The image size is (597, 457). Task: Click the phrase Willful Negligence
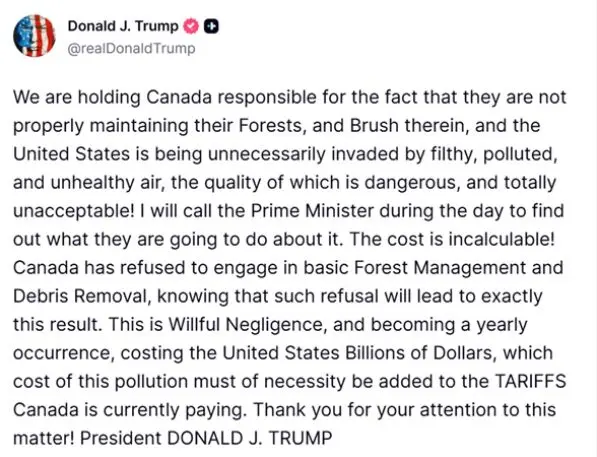tap(247, 325)
